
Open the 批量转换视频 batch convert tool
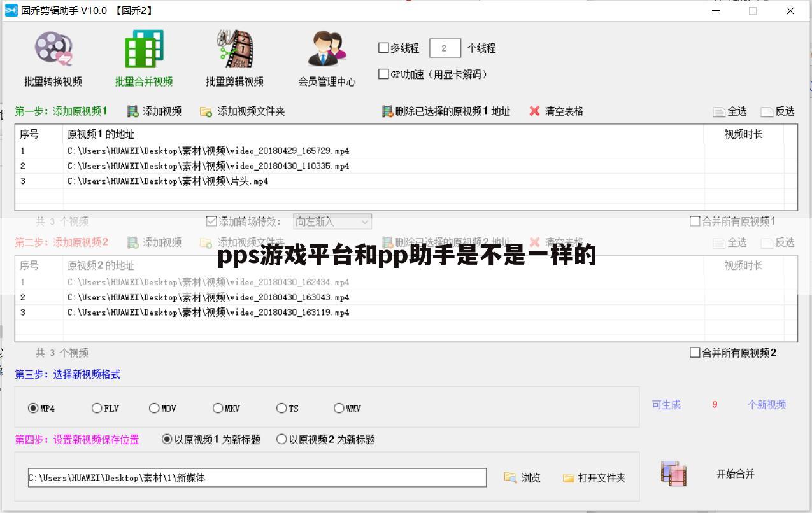pyautogui.click(x=53, y=57)
